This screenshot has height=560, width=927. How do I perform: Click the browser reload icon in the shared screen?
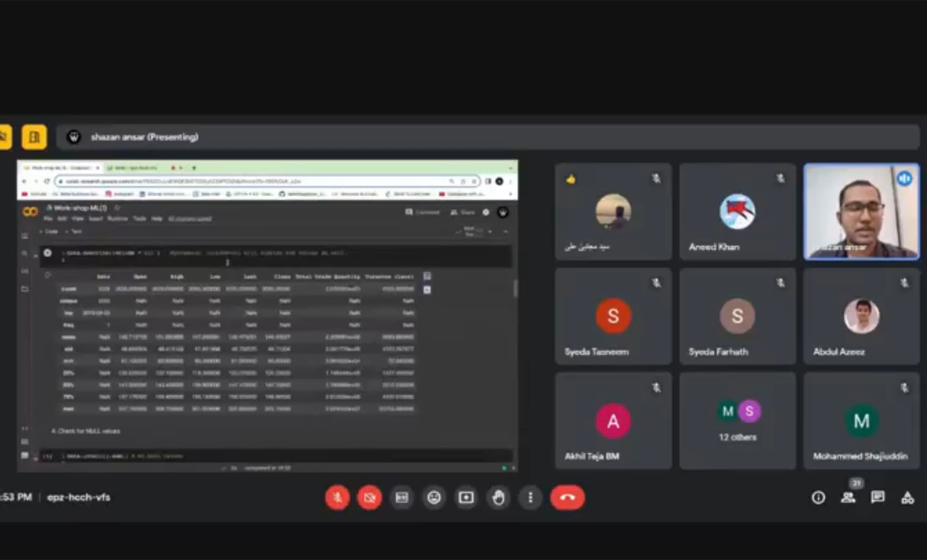pos(47,181)
